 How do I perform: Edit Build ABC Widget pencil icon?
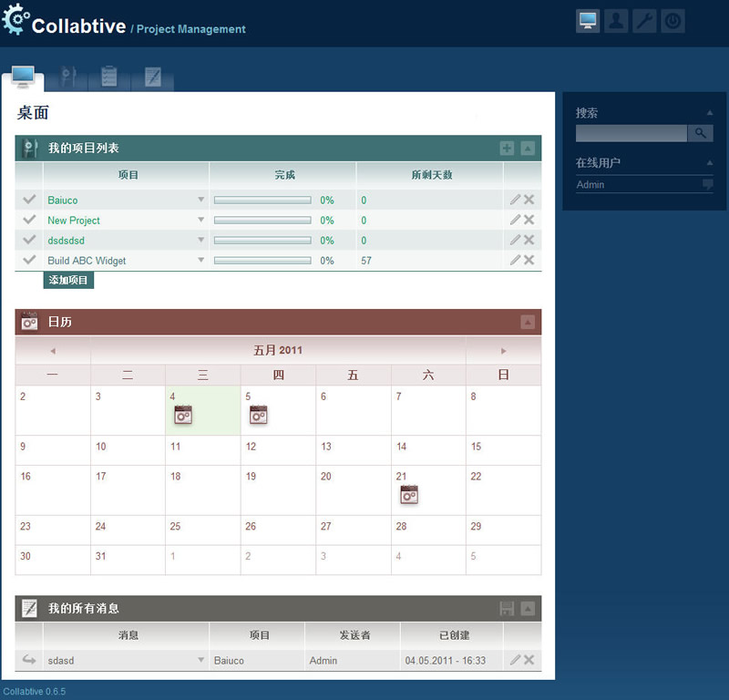coord(515,260)
